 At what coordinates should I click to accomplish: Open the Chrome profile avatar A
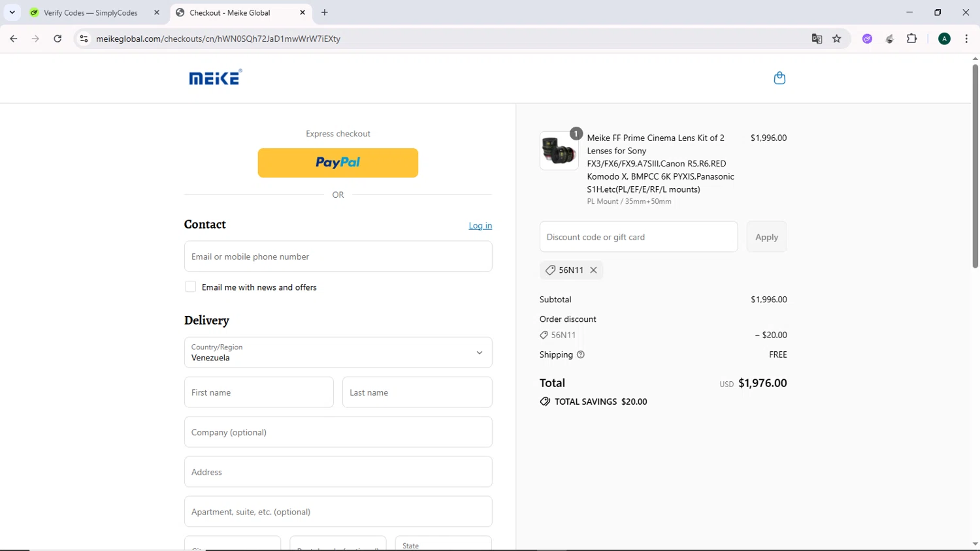tap(944, 39)
